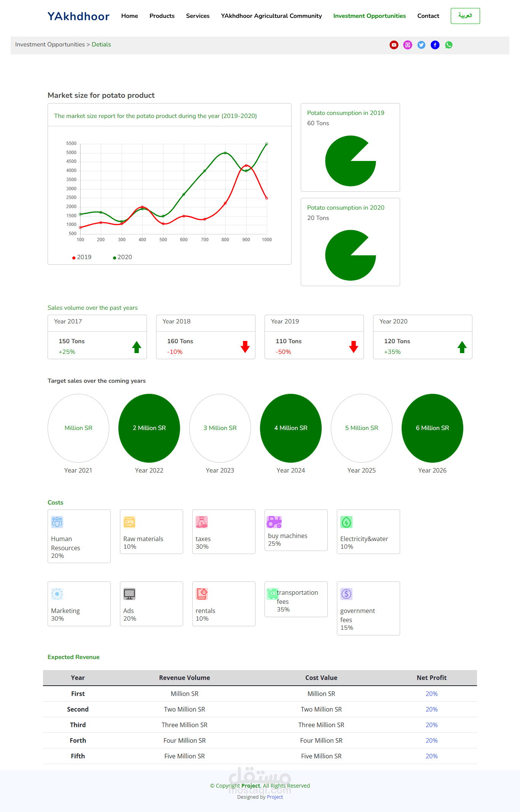Click the Ads monitor icon
This screenshot has width=520, height=812.
(129, 594)
